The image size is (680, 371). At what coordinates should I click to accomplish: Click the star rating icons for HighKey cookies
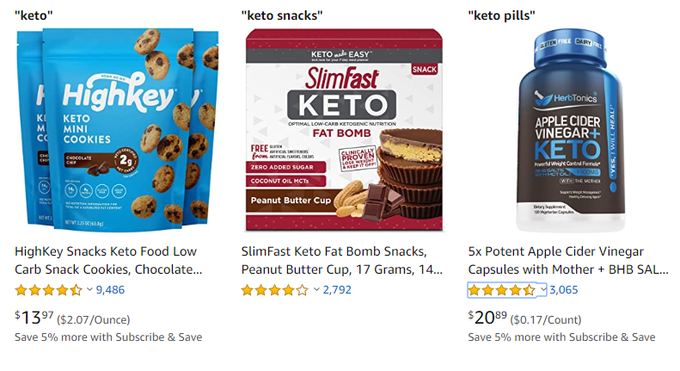[x=48, y=290]
